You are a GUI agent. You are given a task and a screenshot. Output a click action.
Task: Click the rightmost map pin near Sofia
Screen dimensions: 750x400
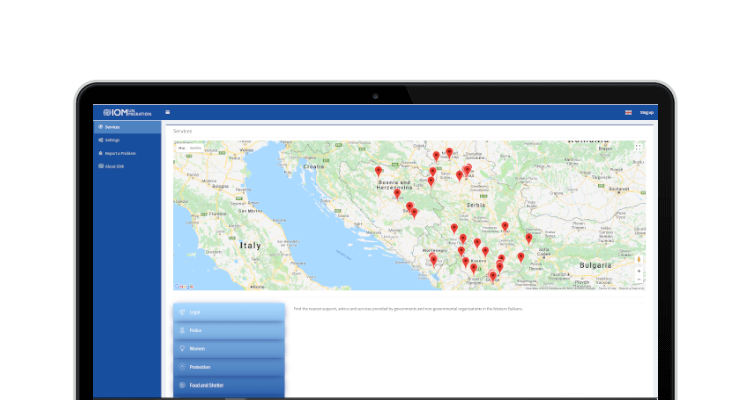click(x=529, y=238)
